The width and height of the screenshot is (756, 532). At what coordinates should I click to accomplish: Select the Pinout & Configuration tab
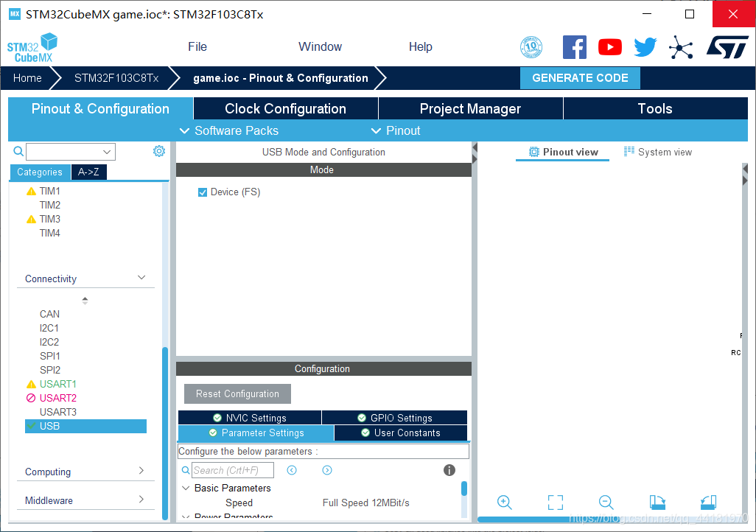100,108
